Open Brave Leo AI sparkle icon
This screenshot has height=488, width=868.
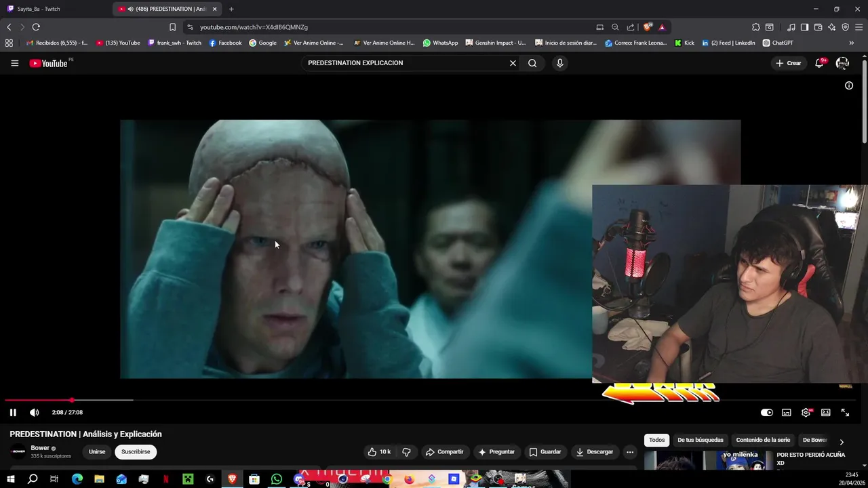pyautogui.click(x=831, y=27)
